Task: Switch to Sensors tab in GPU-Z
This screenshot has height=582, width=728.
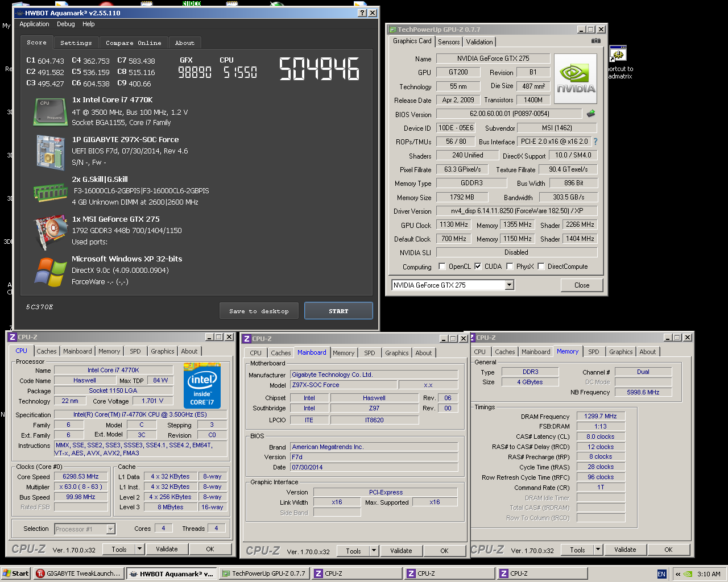Action: tap(449, 42)
